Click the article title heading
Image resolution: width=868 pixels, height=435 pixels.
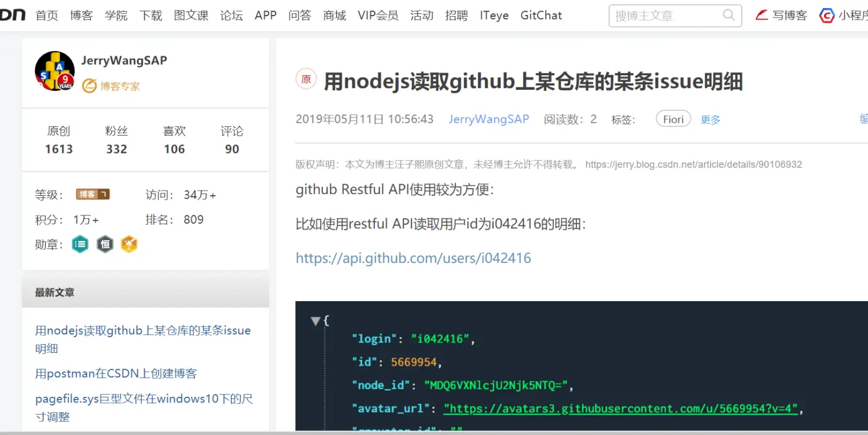[x=533, y=81]
